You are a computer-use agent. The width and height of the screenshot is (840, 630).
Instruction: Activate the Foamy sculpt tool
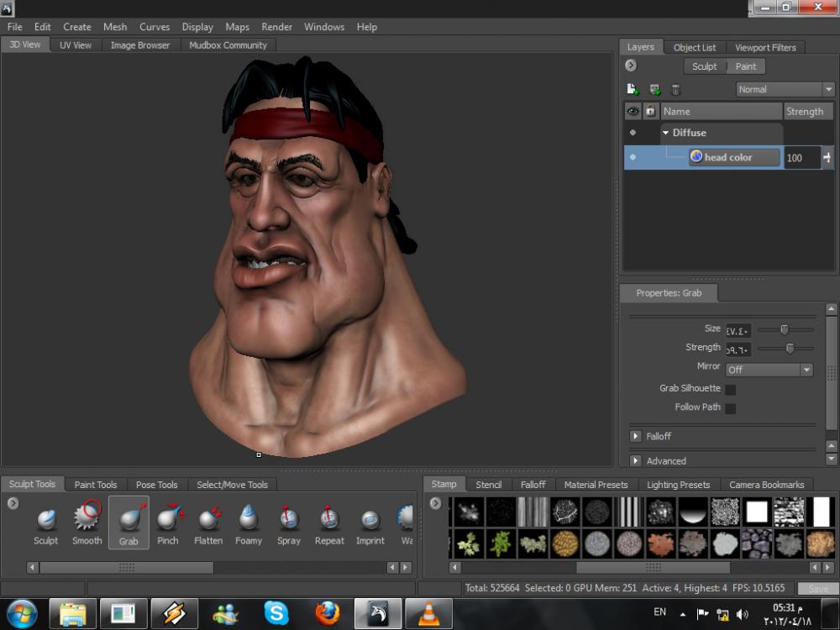click(x=249, y=522)
